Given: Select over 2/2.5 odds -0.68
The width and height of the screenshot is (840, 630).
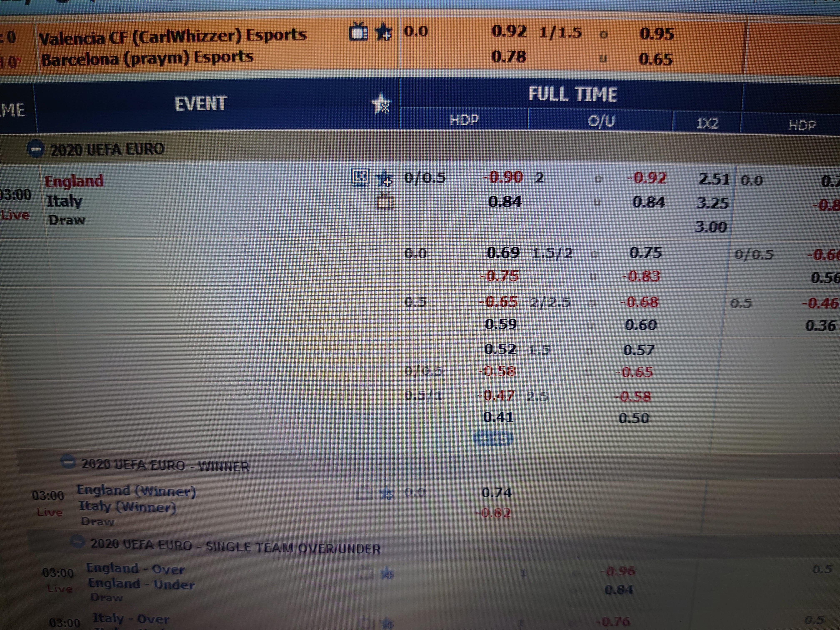Looking at the screenshot, I should tap(639, 302).
